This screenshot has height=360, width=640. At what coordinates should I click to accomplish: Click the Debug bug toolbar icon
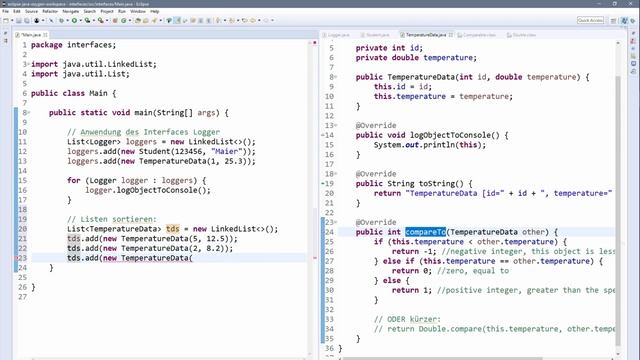[x=61, y=20]
